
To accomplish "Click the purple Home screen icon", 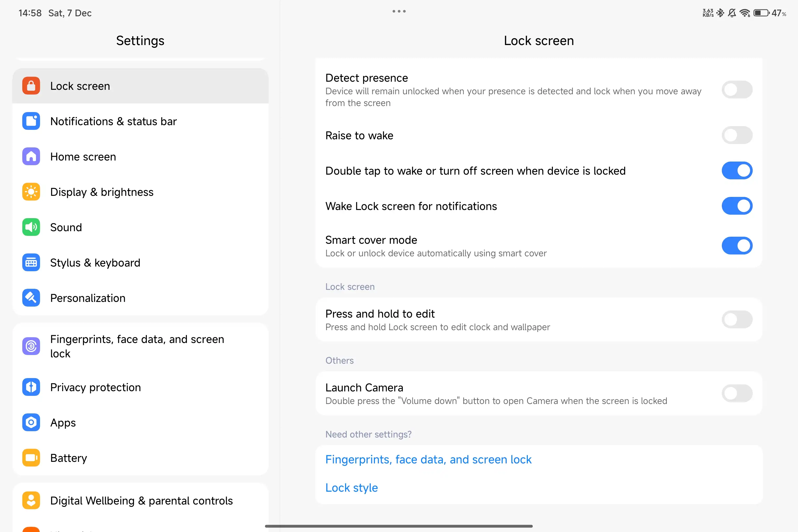I will coord(31,156).
